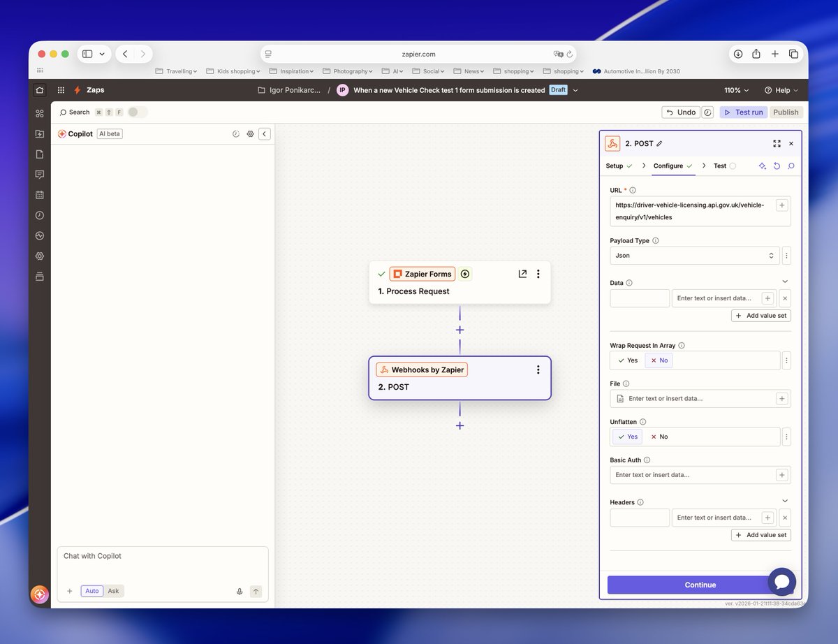Open the history clock icon in sidebar
The width and height of the screenshot is (838, 644).
click(40, 215)
